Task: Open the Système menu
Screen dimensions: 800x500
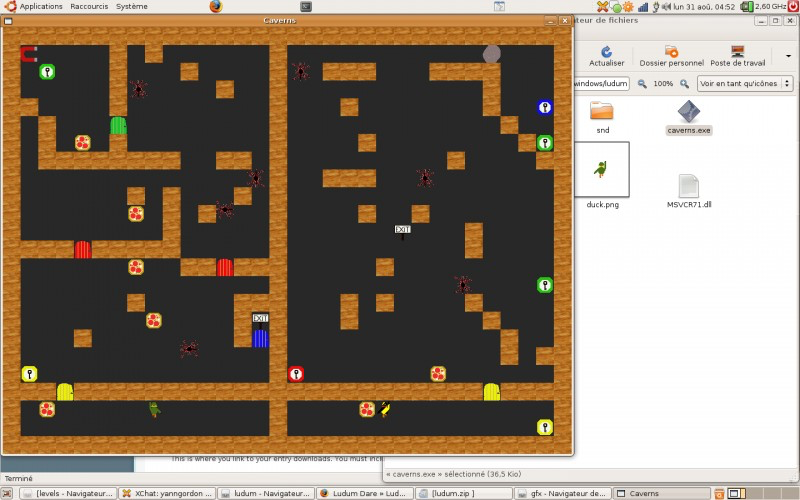Action: 132,6
